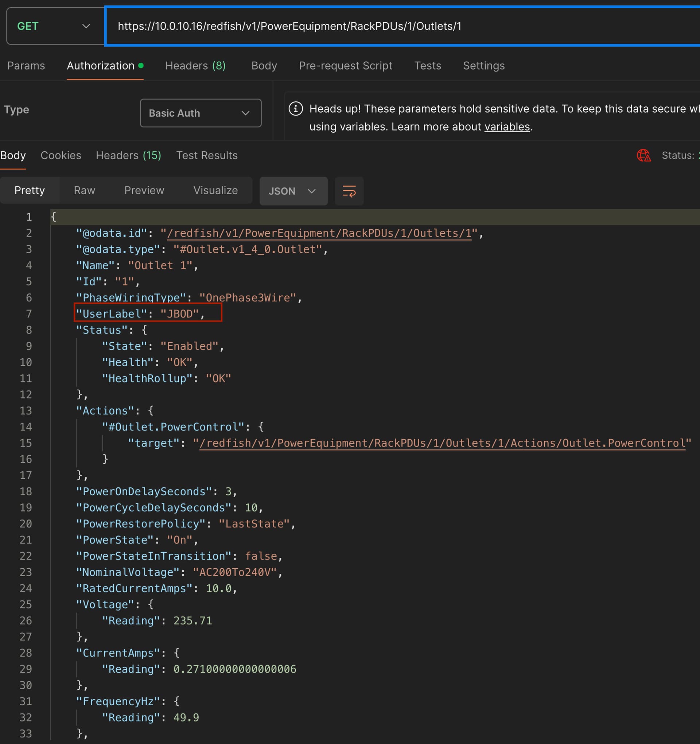
Task: Open the Pre-request Script tab
Action: point(345,66)
